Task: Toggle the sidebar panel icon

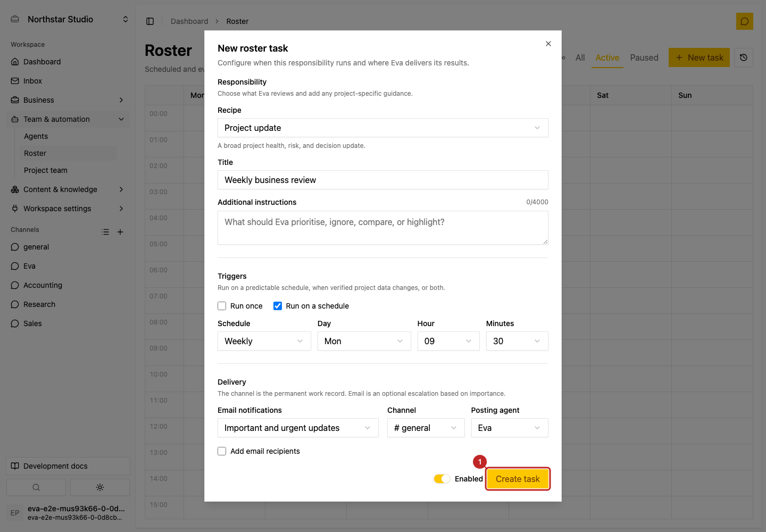Action: (150, 21)
